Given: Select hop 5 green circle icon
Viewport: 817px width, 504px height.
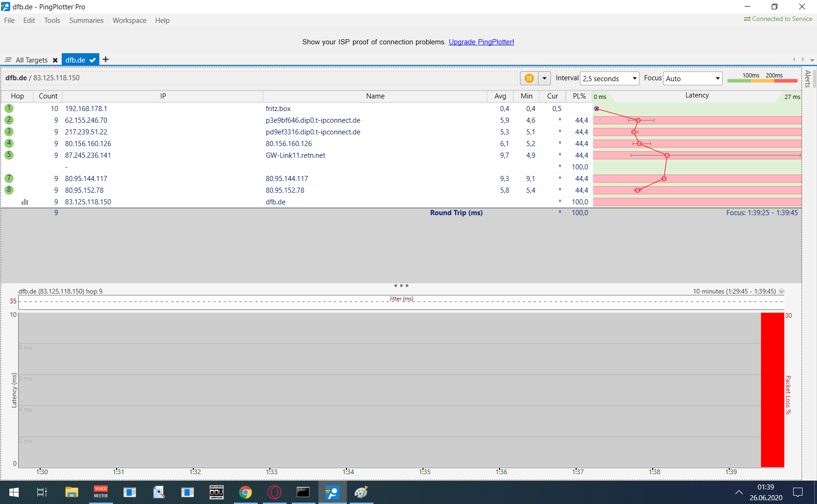Looking at the screenshot, I should (9, 155).
